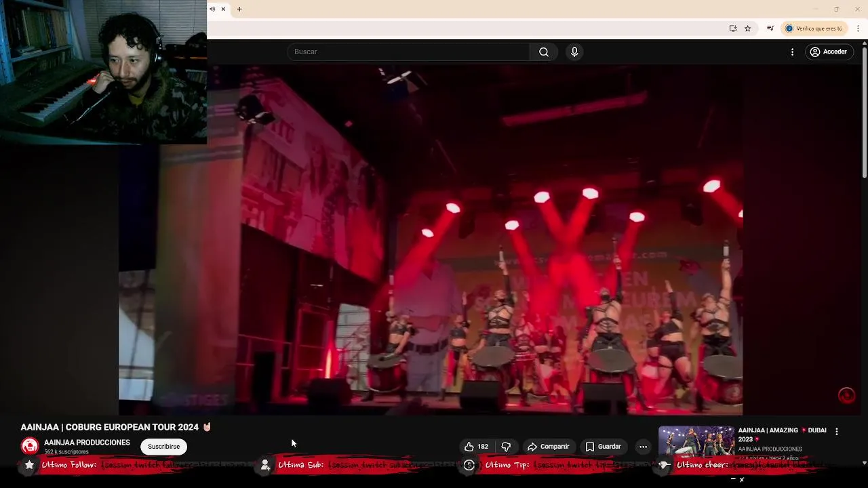Open media controls icon in Chrome toolbar
The image size is (868, 488).
(770, 28)
